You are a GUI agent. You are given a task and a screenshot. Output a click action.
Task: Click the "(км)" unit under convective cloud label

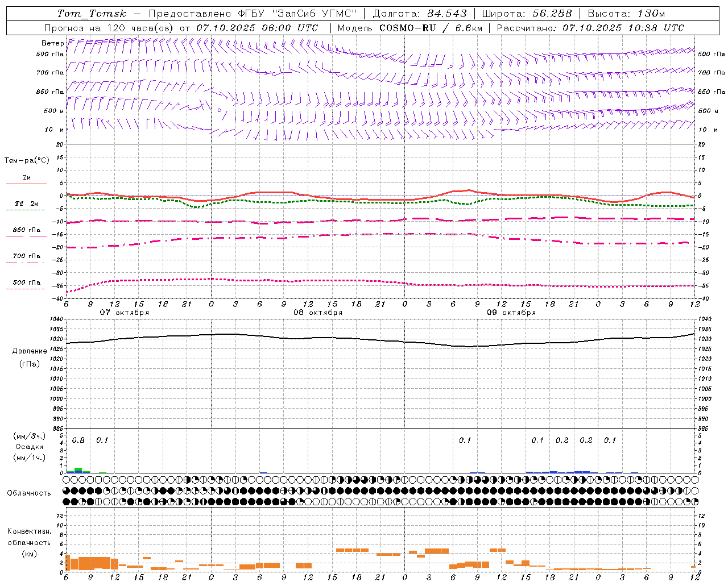pyautogui.click(x=30, y=553)
